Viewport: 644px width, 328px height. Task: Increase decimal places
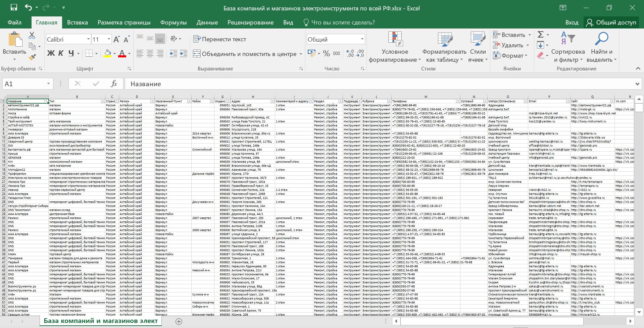[x=350, y=53]
